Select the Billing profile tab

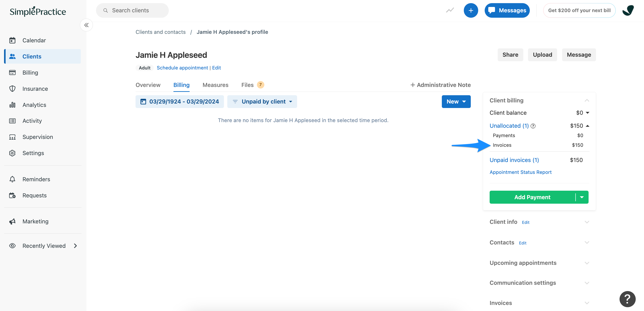(181, 85)
